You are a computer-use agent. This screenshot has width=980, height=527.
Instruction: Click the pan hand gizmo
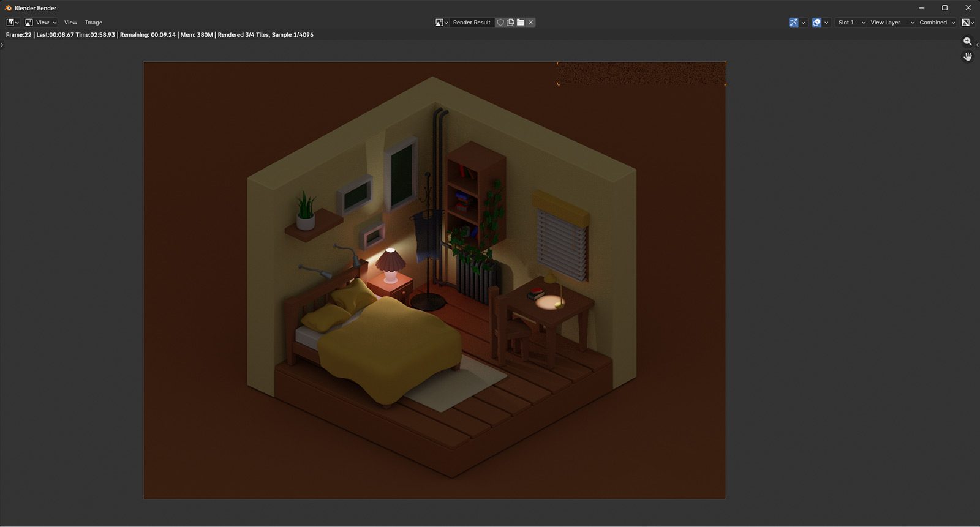pyautogui.click(x=968, y=57)
